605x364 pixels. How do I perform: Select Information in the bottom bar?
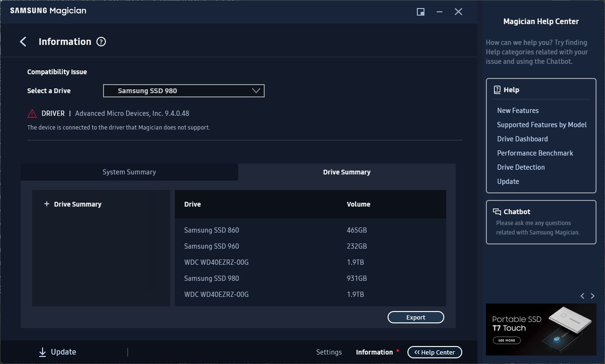point(374,352)
